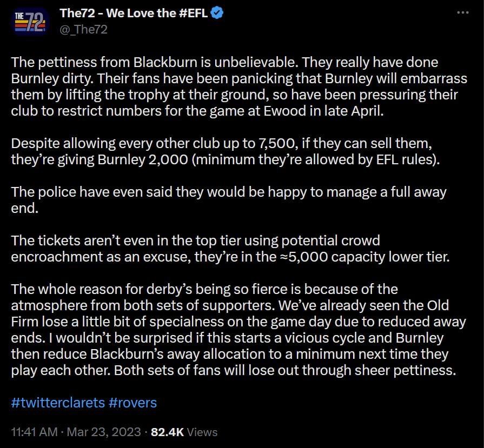Open the @_The72 handle link
484x448 pixels.
[83, 29]
